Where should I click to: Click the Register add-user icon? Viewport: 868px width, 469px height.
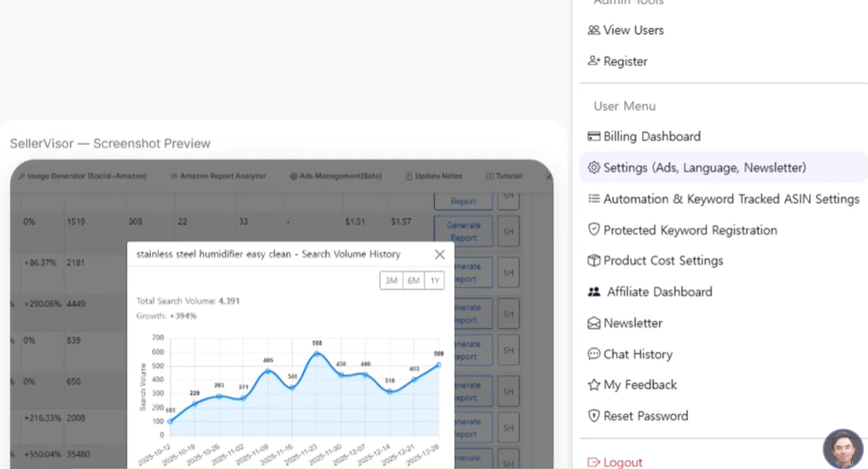click(x=593, y=61)
